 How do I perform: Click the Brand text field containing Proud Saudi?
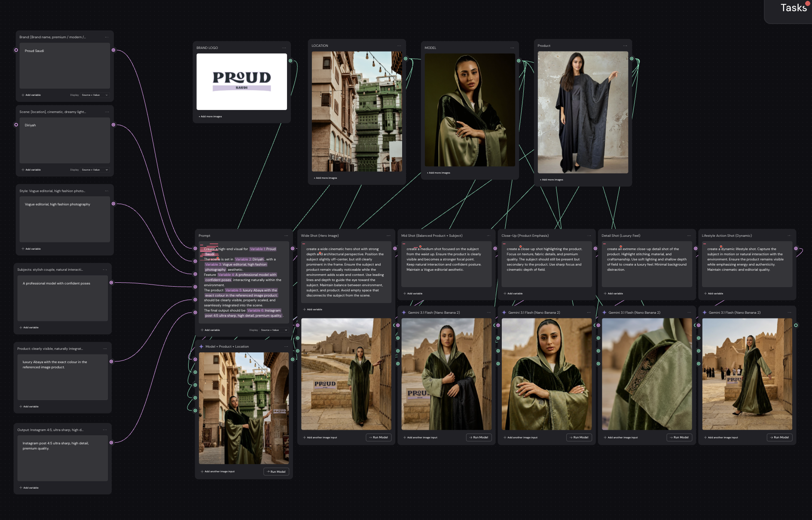(x=65, y=66)
